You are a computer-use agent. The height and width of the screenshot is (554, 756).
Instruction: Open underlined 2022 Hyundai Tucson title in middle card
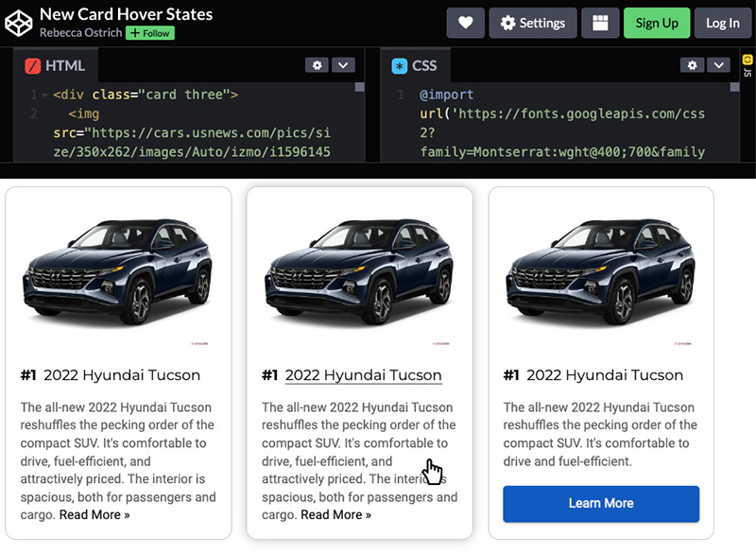(x=363, y=375)
